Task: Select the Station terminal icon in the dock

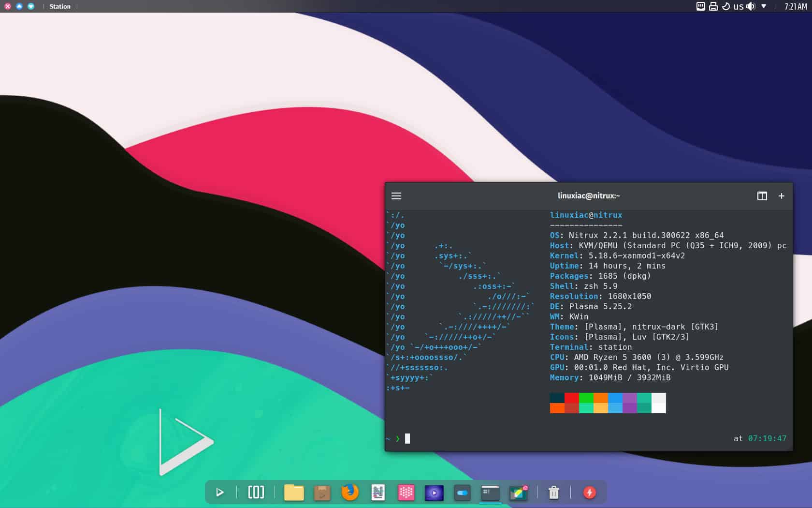Action: (489, 493)
